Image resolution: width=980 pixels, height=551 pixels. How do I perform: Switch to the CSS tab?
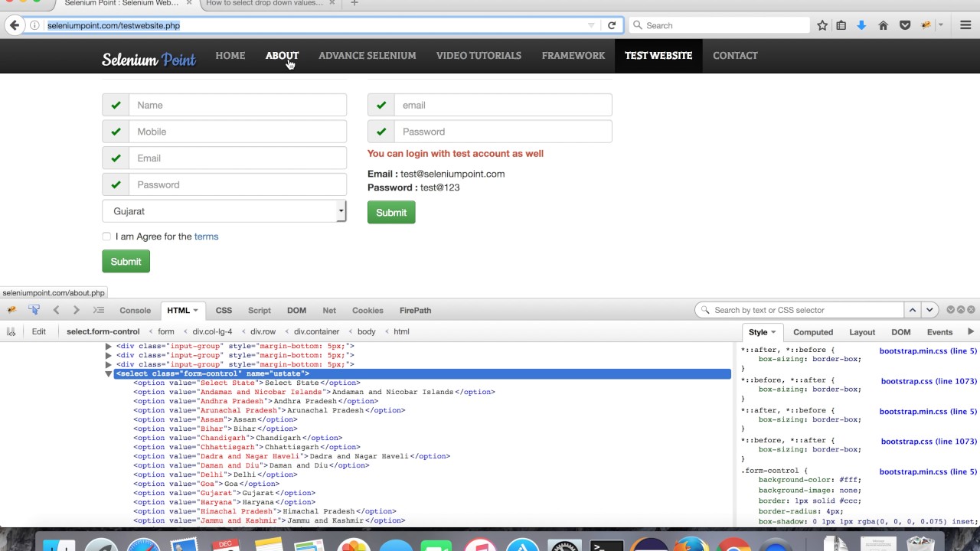click(224, 310)
